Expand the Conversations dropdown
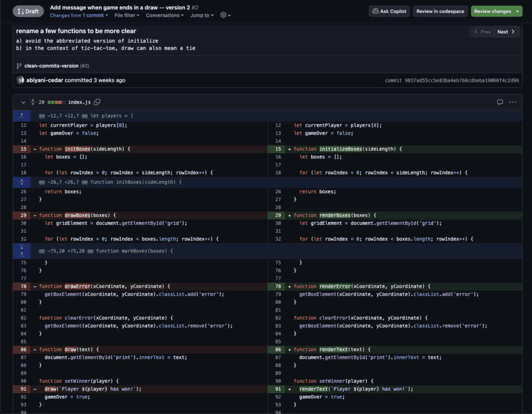Image resolution: width=532 pixels, height=414 pixels. pos(164,16)
